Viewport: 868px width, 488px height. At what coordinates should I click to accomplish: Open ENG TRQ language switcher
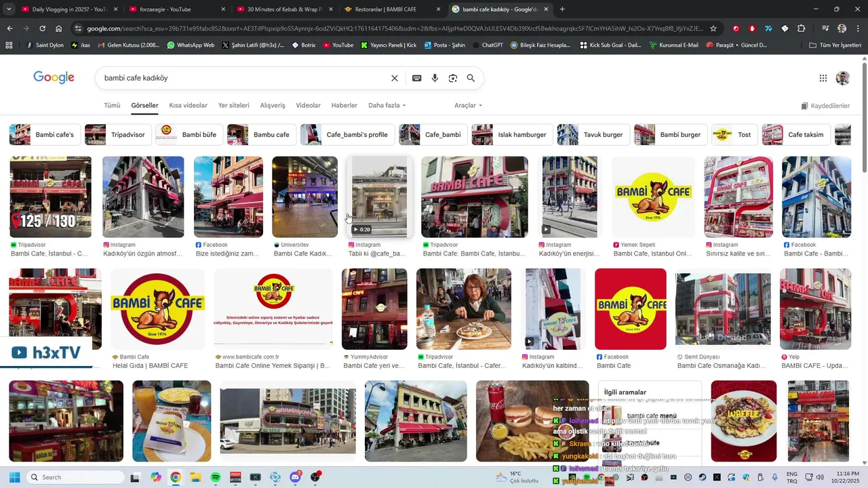pyautogui.click(x=792, y=477)
